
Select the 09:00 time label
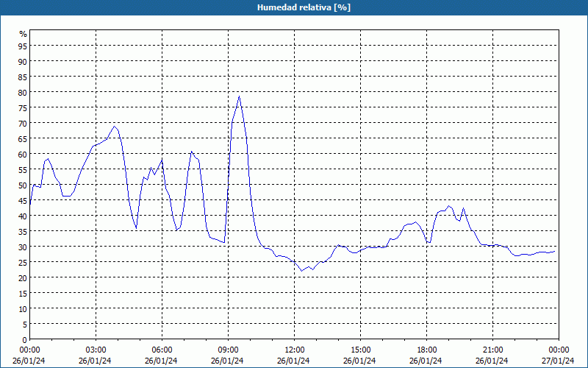click(228, 350)
